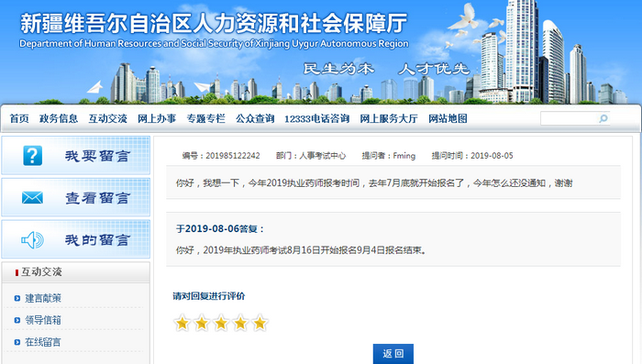Open the 网上服务大厅 menu item
642x364 pixels.
point(389,119)
